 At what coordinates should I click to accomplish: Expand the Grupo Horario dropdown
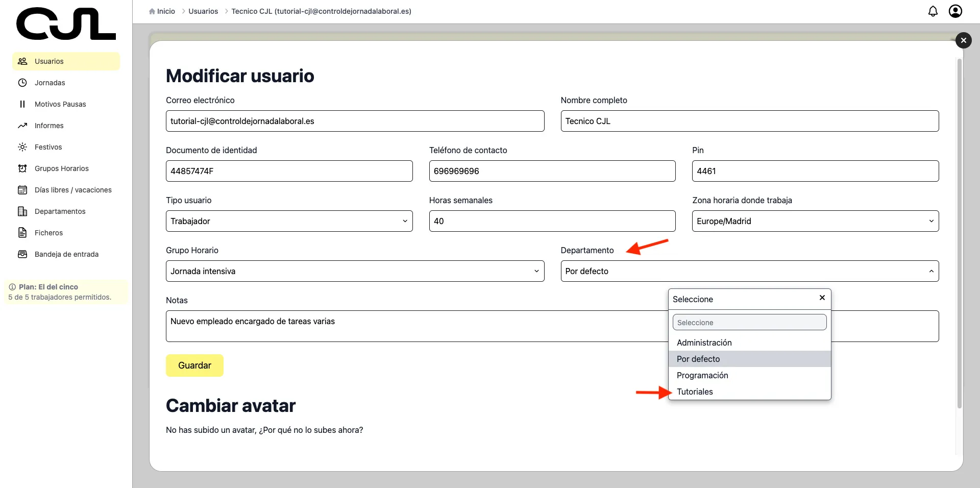click(x=354, y=271)
